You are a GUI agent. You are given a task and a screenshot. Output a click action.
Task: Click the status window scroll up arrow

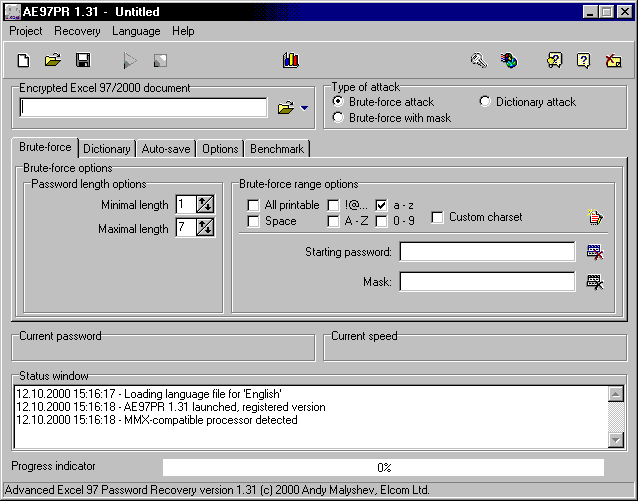(616, 394)
